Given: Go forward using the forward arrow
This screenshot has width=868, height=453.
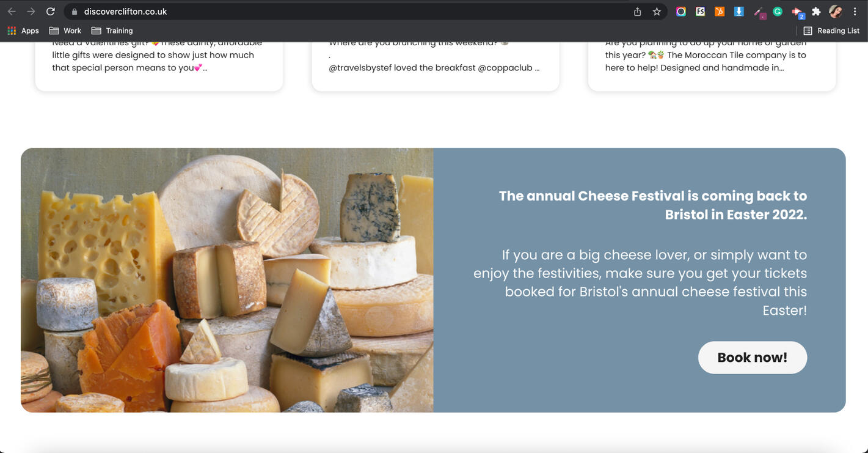Looking at the screenshot, I should pyautogui.click(x=31, y=12).
